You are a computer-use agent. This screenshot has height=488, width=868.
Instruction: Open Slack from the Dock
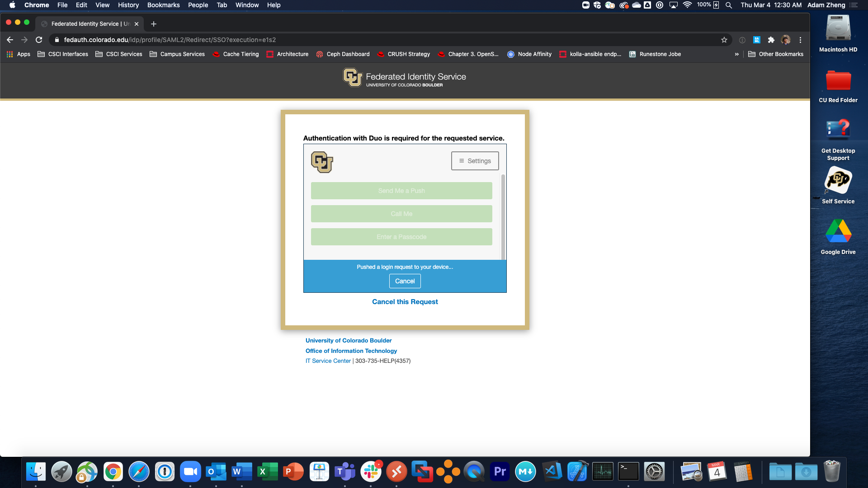371,472
